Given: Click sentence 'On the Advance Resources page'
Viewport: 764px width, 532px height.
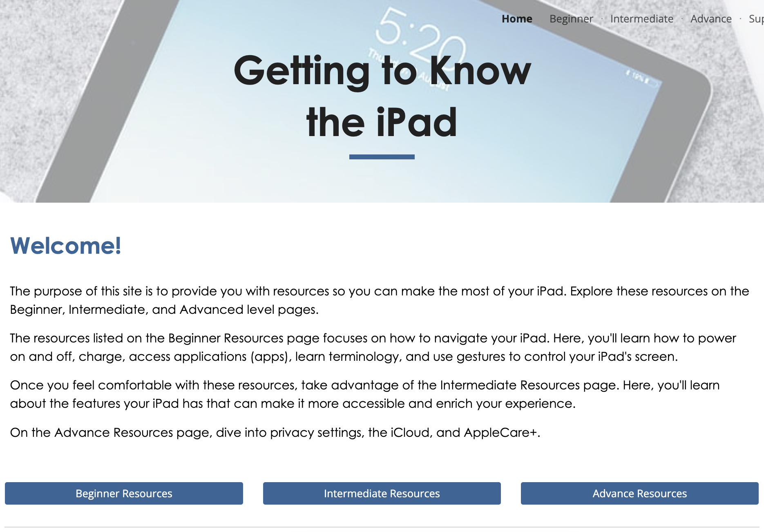Looking at the screenshot, I should 275,432.
